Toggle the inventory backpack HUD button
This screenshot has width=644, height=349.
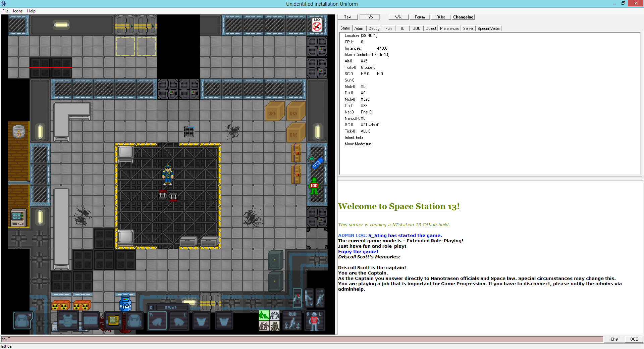[23, 320]
